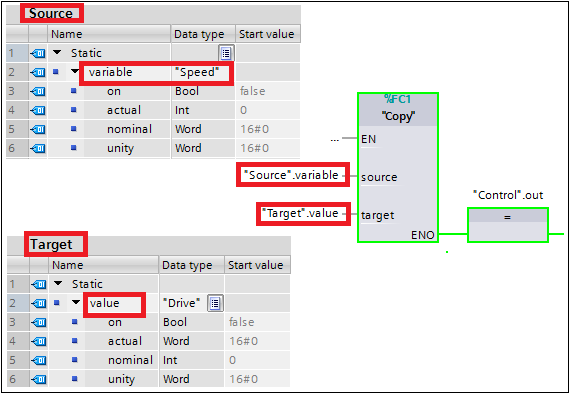This screenshot has width=571, height=394.
Task: Select 'actual' Int type cell in Source
Action: pos(203,110)
